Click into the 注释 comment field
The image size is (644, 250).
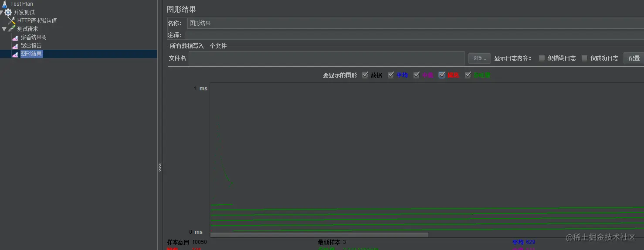(414, 35)
